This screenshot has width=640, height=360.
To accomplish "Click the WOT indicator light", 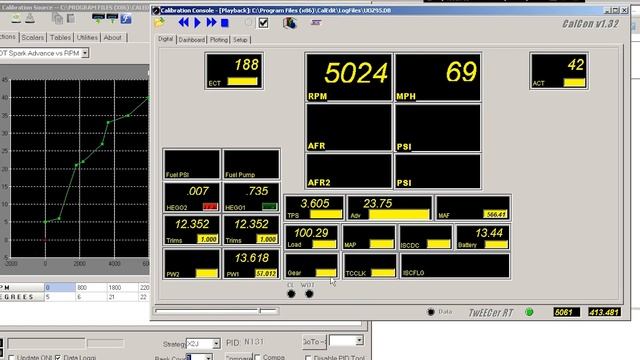I will 309,294.
